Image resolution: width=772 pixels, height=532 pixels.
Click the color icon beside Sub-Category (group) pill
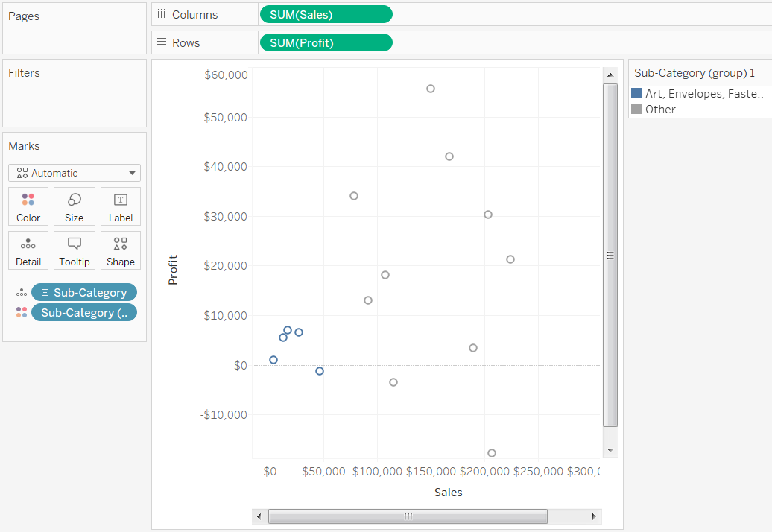(21, 312)
